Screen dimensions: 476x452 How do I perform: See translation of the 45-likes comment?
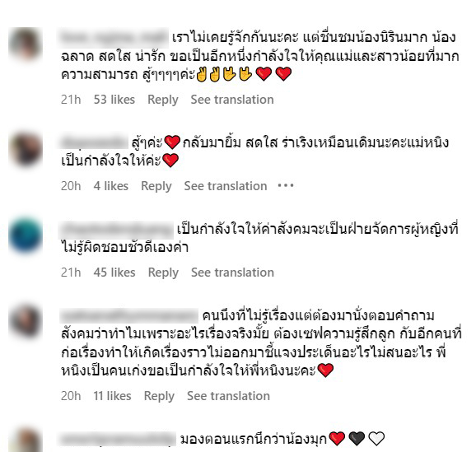[x=232, y=273]
